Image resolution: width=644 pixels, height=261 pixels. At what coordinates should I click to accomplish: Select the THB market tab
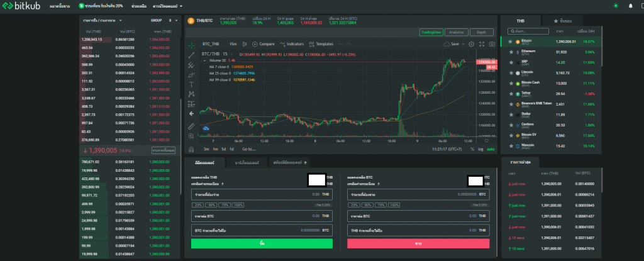coord(520,21)
